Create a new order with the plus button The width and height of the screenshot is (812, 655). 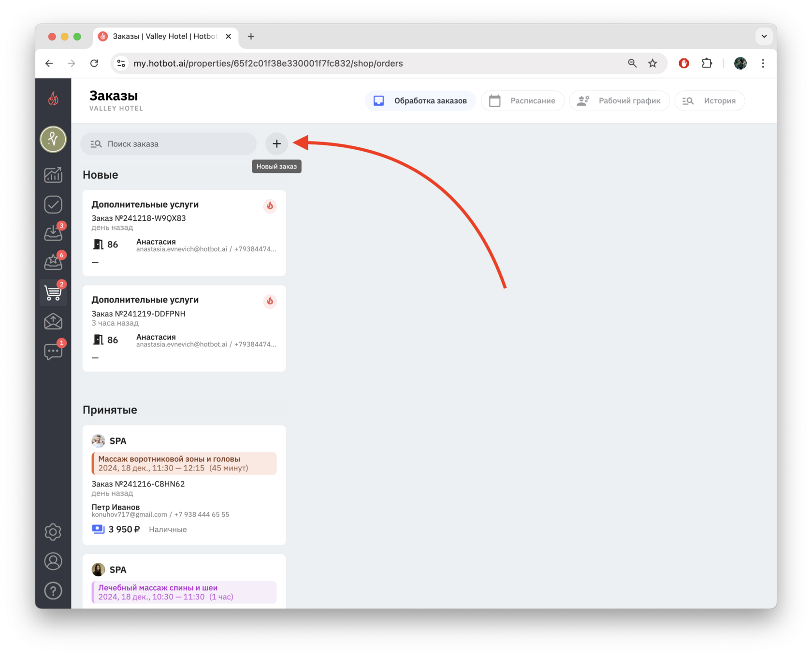click(276, 143)
